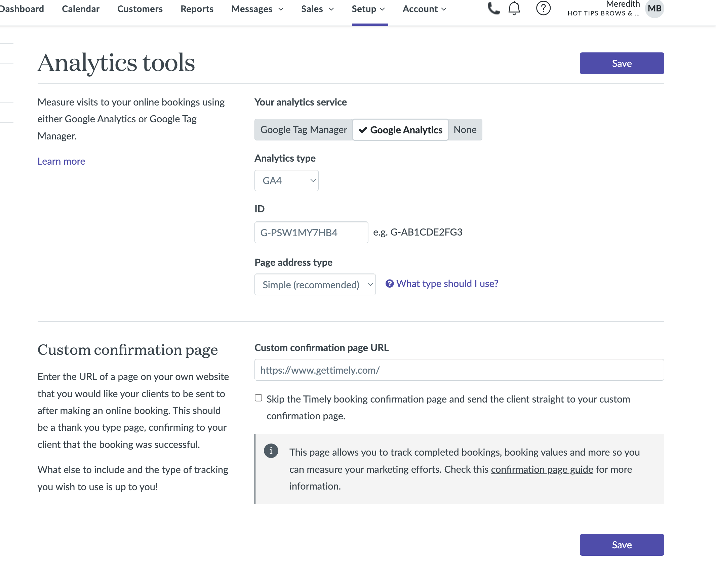Click the top Save button
Image resolution: width=716 pixels, height=588 pixels.
(622, 64)
